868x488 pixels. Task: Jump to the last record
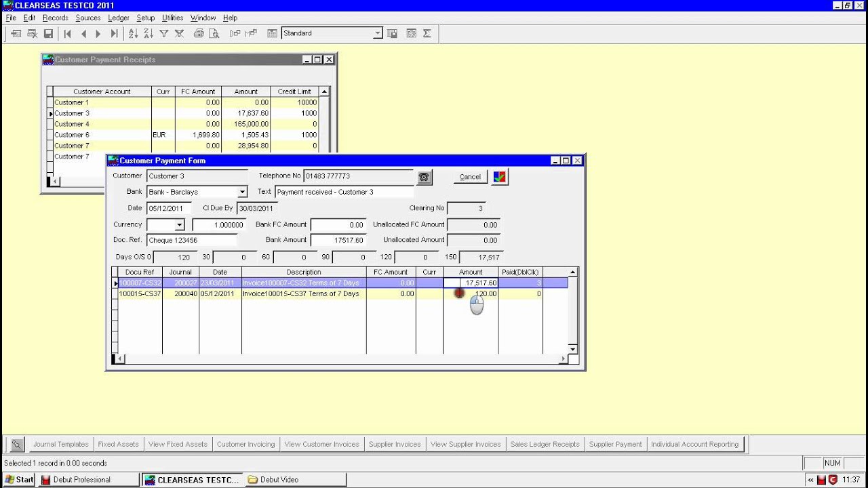coord(114,33)
